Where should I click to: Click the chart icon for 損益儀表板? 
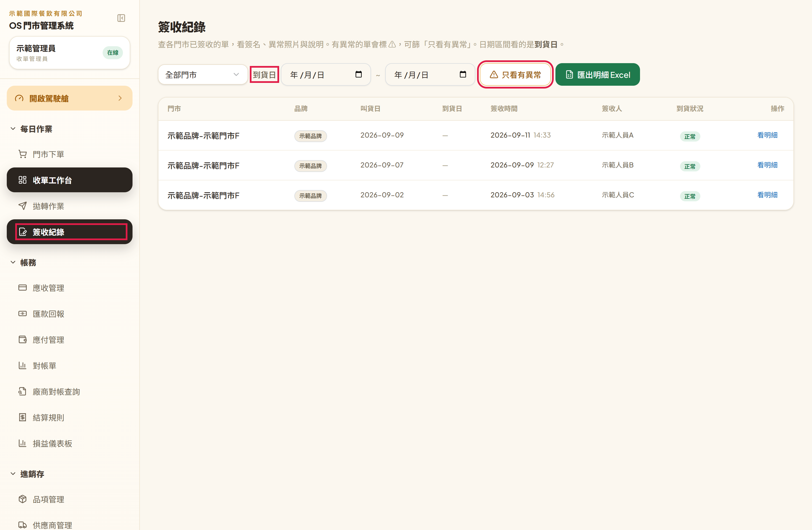[x=23, y=443]
